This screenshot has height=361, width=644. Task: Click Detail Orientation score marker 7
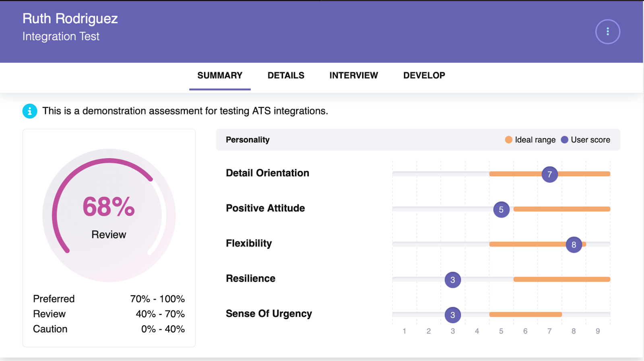tap(549, 174)
